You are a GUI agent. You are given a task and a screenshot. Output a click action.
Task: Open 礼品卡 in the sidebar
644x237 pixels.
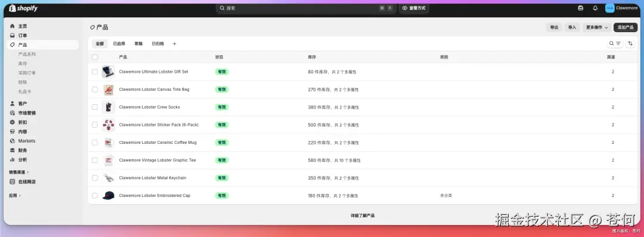point(24,92)
